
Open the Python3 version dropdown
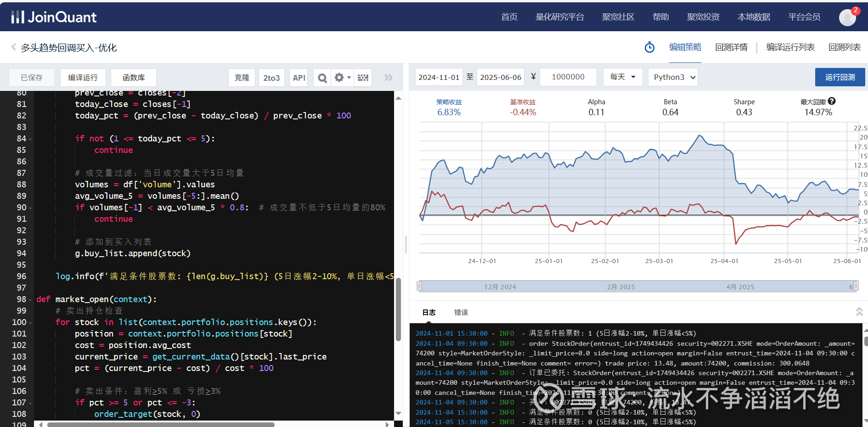coord(672,77)
